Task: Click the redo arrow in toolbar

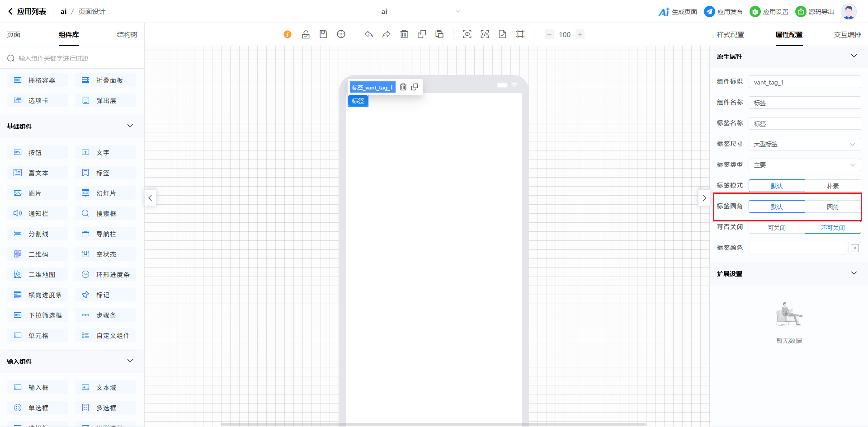Action: 386,34
